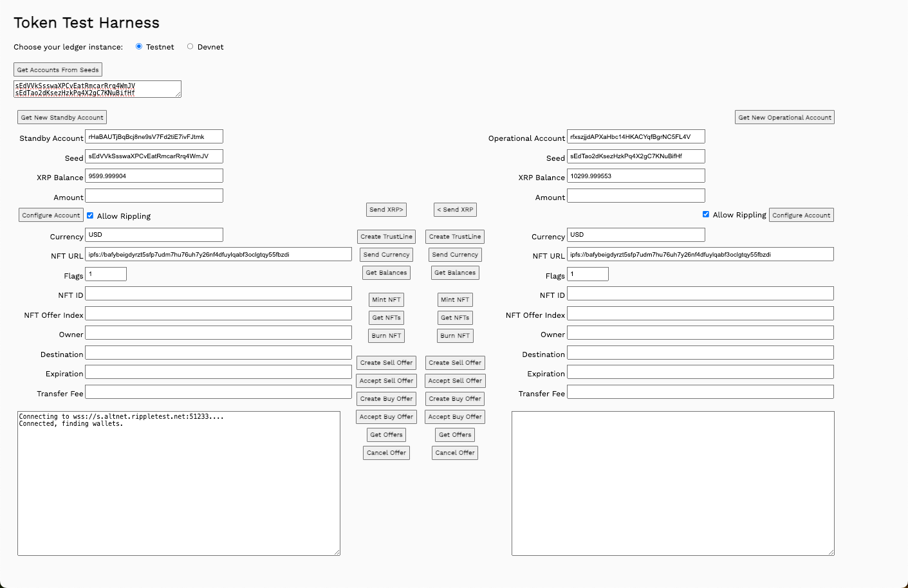
Task: Burn an NFT from the standby account
Action: coord(386,335)
